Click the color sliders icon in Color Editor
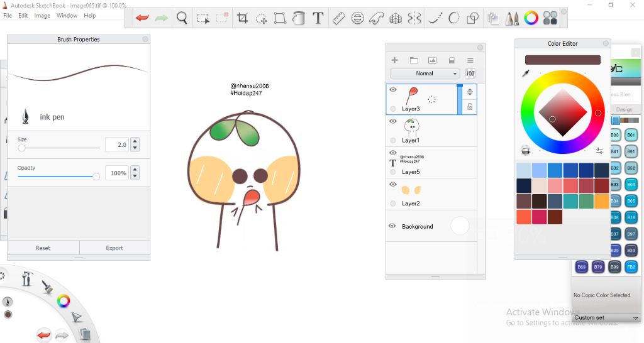644x343 pixels. (599, 151)
